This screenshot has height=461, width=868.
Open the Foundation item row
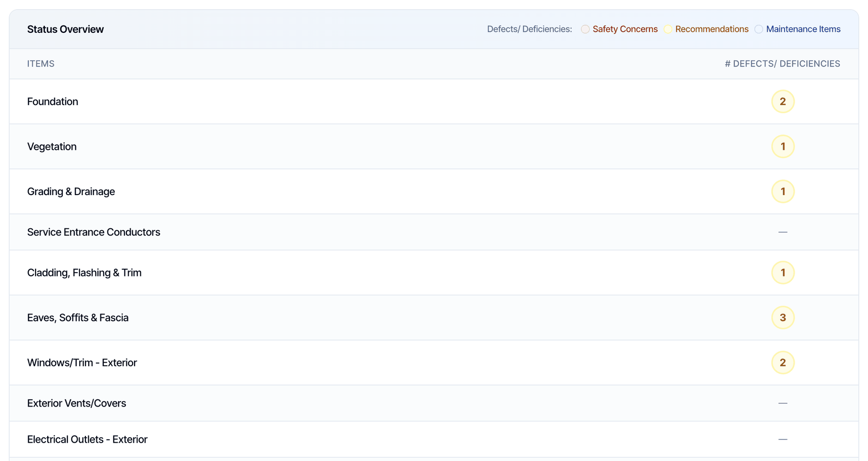point(434,102)
